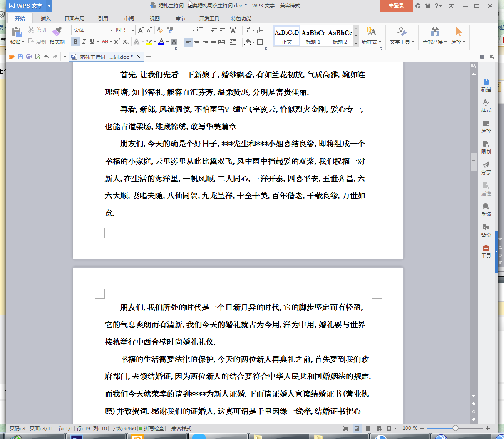This screenshot has height=439, width=504.
Task: Toggle Italic formatting
Action: (84, 42)
